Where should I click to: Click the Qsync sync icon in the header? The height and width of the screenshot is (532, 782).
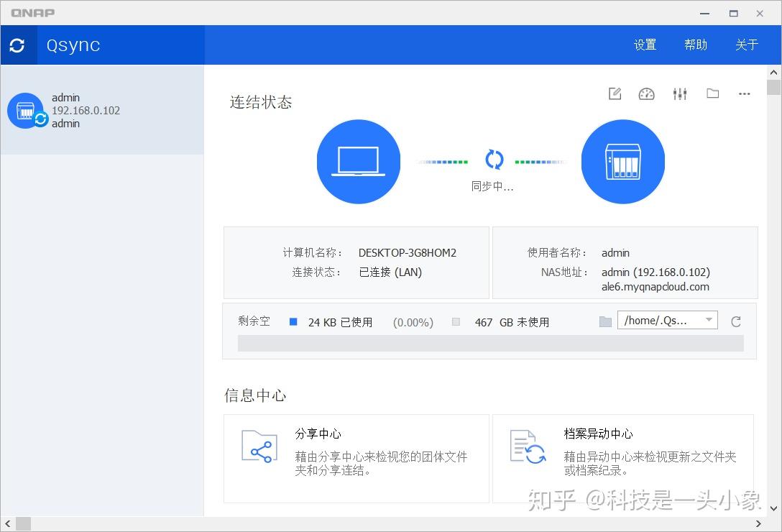click(x=17, y=45)
